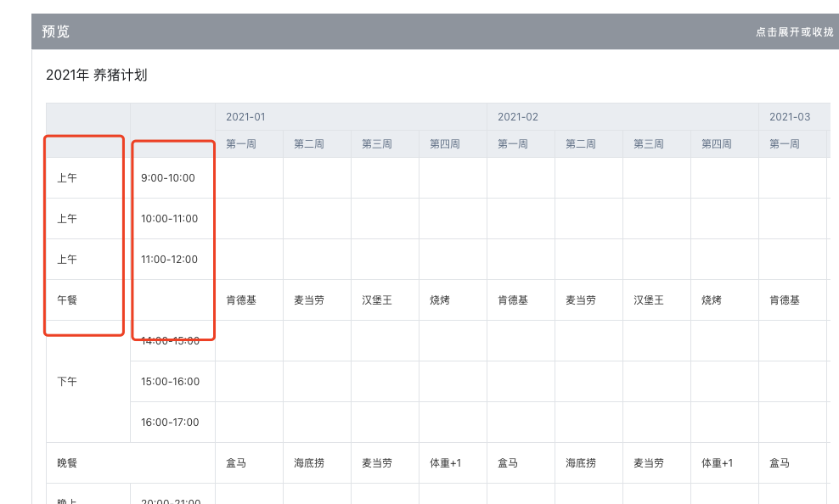The width and height of the screenshot is (839, 504).
Task: Click 麦当劳 in 2021-01 第二周 lunch
Action: click(309, 300)
